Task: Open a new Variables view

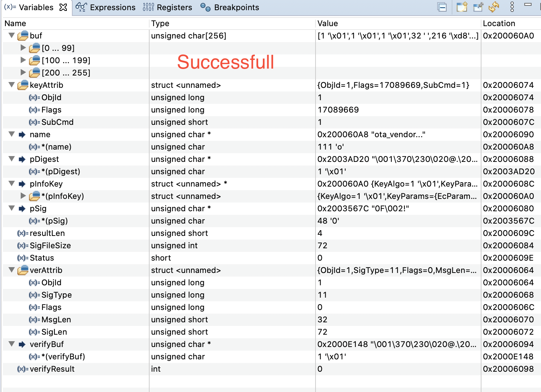Action: (462, 7)
